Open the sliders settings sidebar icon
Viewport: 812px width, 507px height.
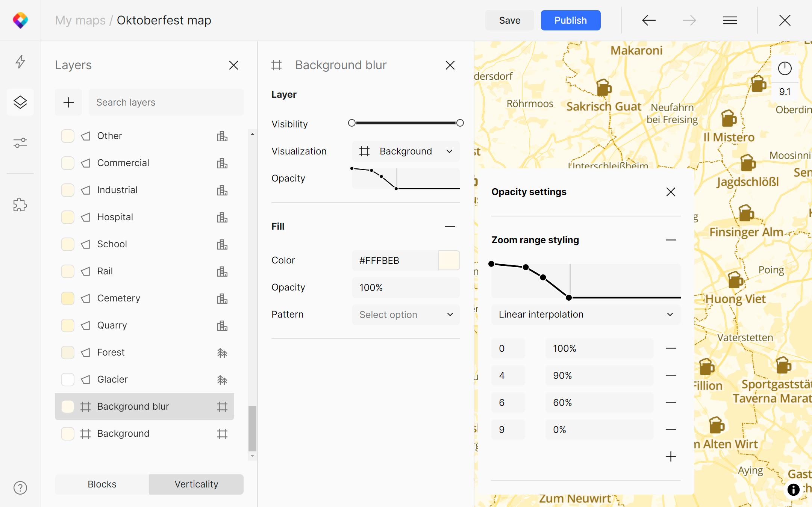point(20,143)
